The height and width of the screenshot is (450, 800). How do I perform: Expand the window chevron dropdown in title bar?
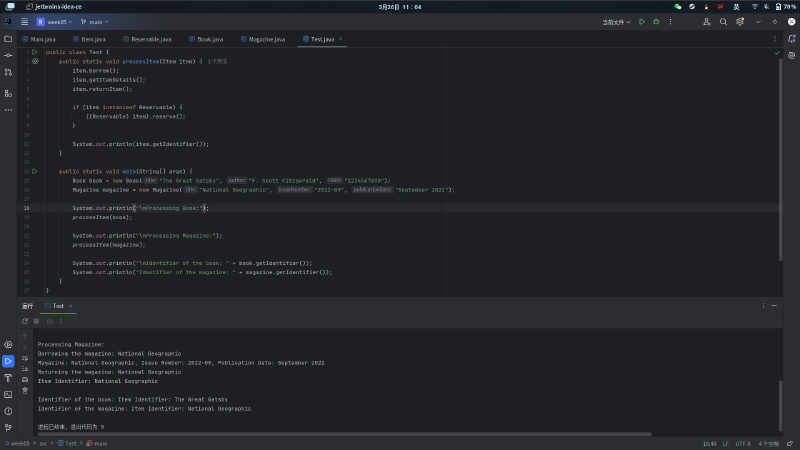[x=758, y=22]
